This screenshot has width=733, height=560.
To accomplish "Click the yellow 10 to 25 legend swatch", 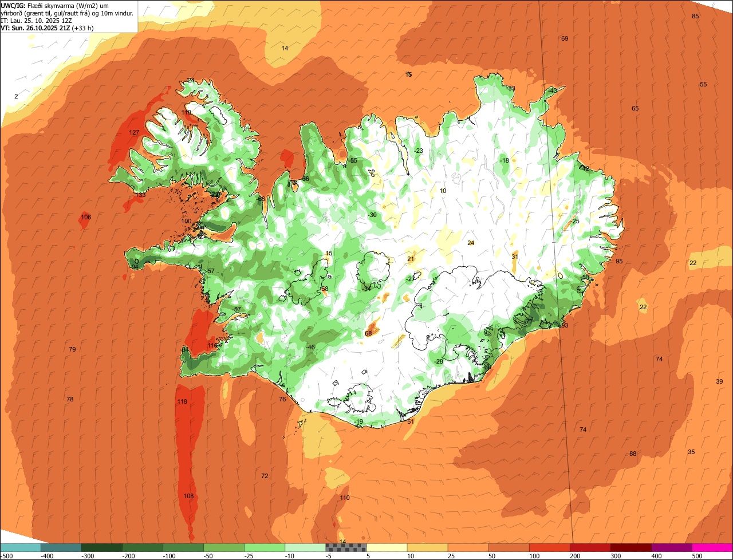I will [x=427, y=548].
